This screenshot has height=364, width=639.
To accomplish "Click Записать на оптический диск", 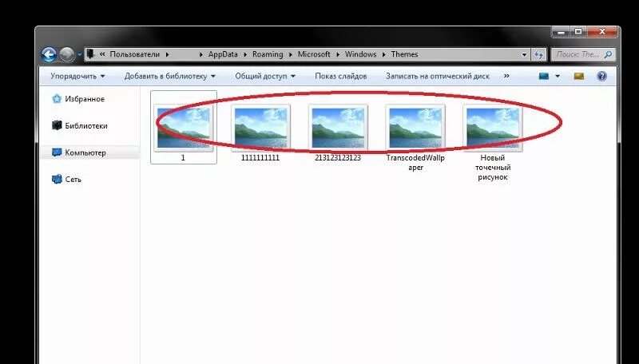I will [x=438, y=76].
